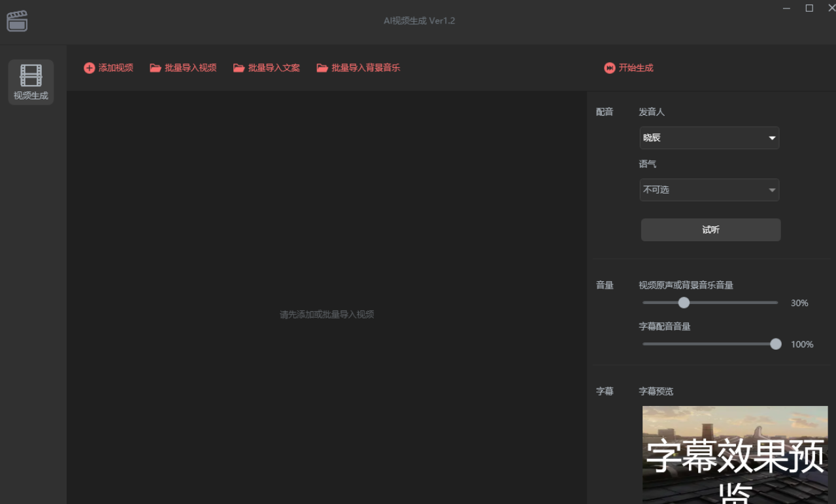Viewport: 836px width, 504px height.
Task: Select the 配音 section label
Action: tap(604, 112)
